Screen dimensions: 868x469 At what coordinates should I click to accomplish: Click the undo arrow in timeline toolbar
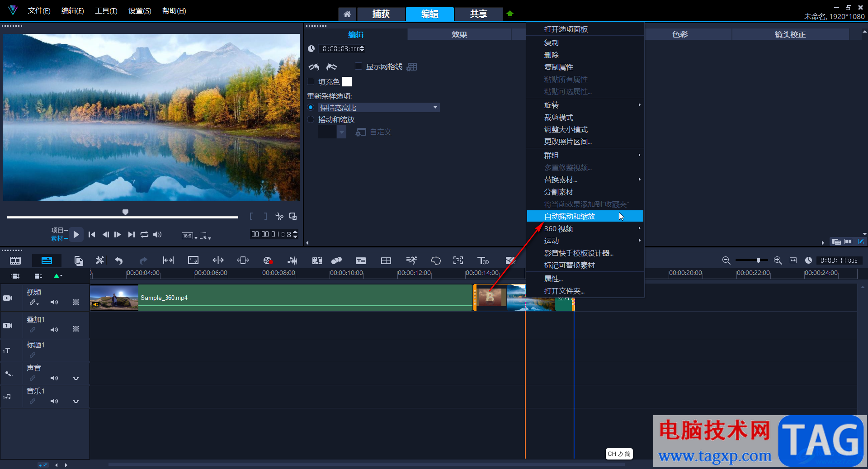click(x=119, y=261)
